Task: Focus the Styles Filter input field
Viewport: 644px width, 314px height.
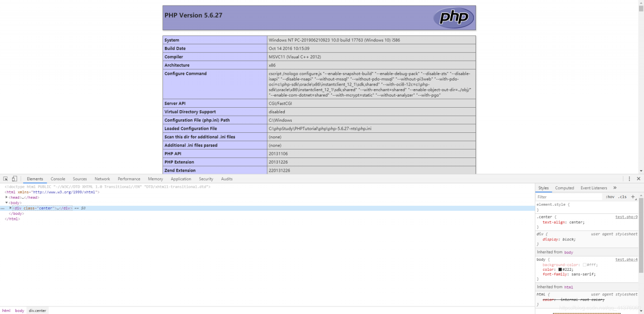Action: (x=569, y=197)
